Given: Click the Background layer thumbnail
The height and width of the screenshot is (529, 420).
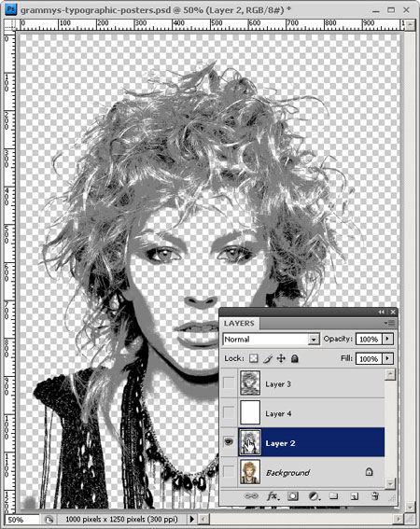Looking at the screenshot, I should [250, 472].
